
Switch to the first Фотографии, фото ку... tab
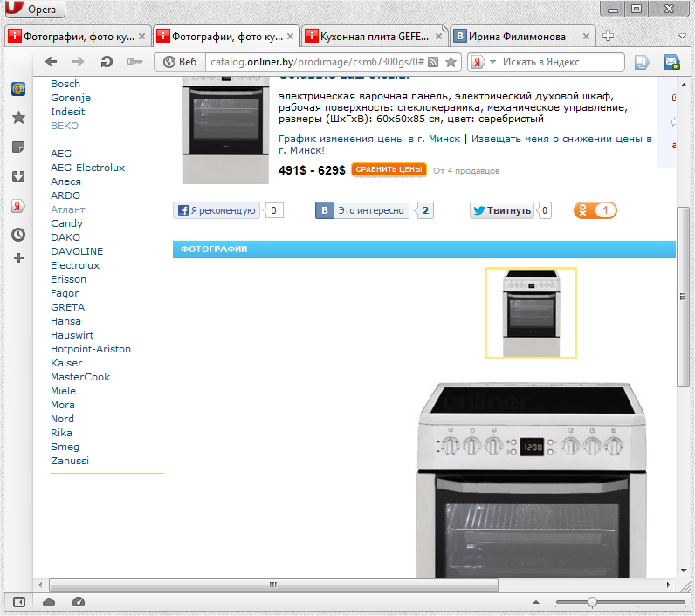(78, 37)
